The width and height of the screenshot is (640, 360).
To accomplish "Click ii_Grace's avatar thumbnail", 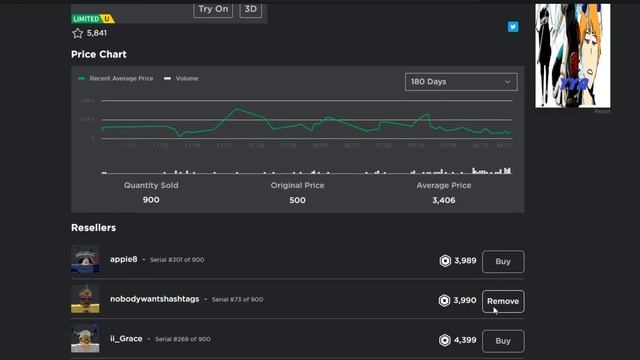I will tap(85, 338).
